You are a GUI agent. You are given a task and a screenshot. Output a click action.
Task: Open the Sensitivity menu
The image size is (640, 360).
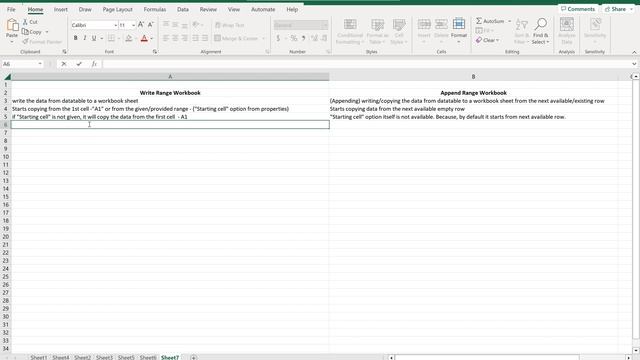595,31
